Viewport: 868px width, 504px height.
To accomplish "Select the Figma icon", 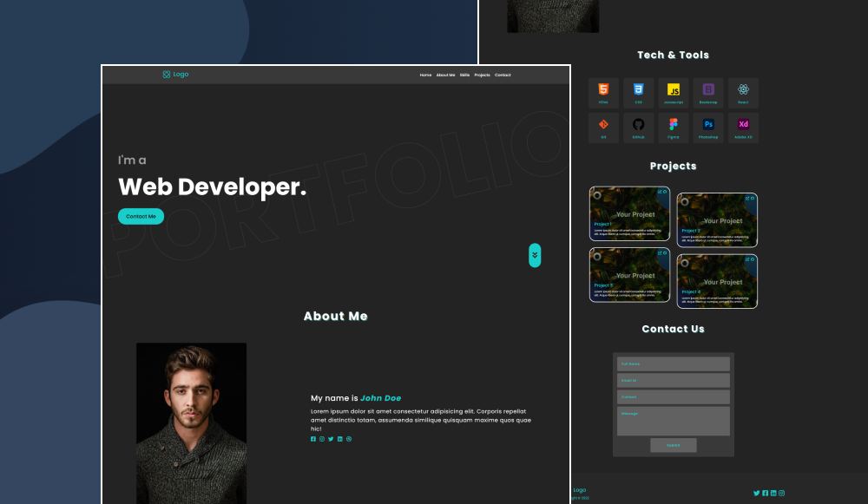I will (x=674, y=124).
